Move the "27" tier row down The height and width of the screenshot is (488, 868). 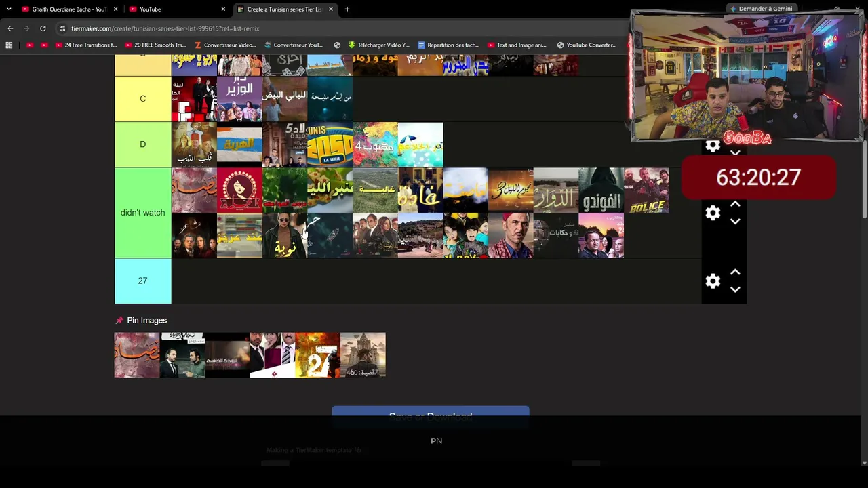click(x=735, y=290)
